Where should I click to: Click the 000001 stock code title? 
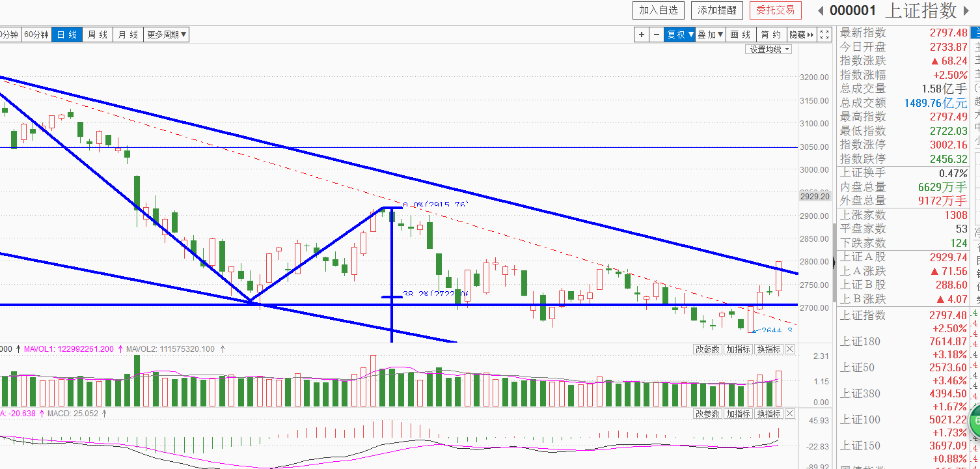click(853, 10)
